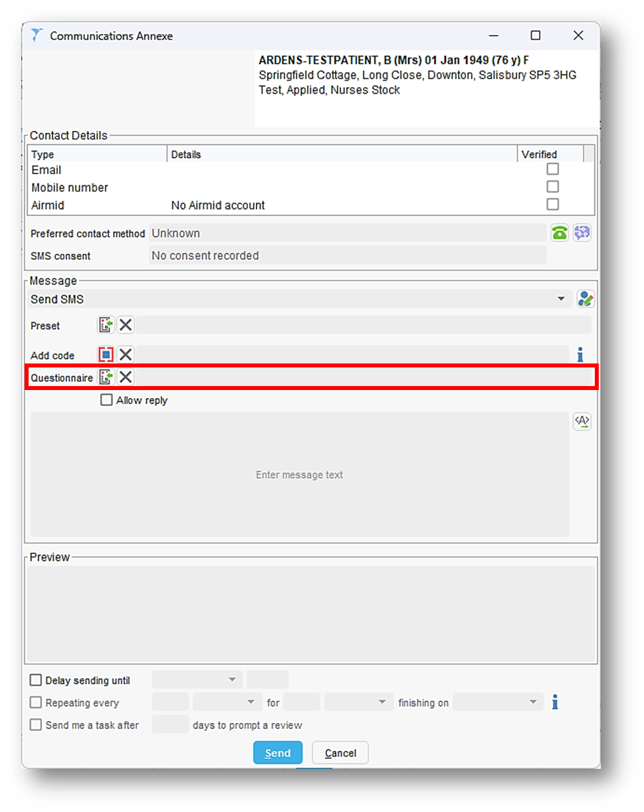This screenshot has width=644, height=812.
Task: Click the No Airmid account details cell
Action: coord(218,205)
